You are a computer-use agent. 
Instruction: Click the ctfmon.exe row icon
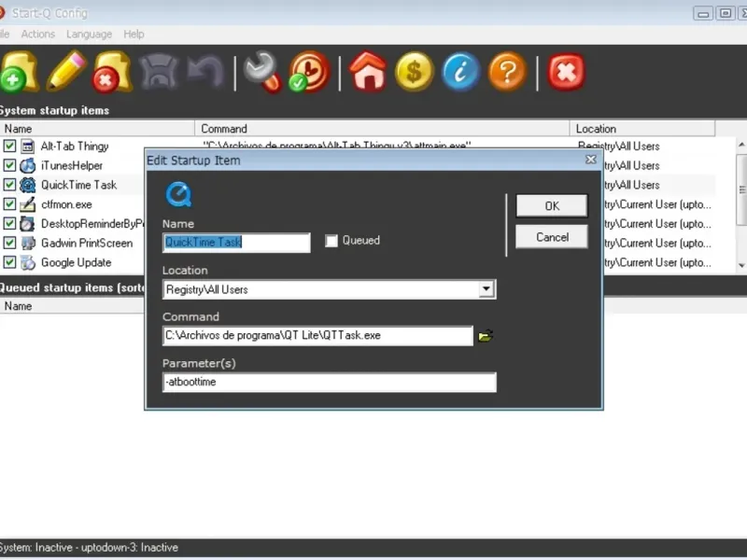point(28,204)
